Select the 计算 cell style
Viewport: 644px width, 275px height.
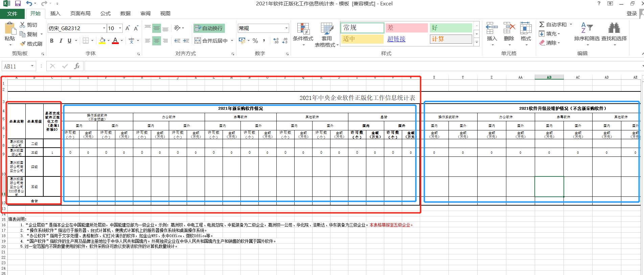point(451,39)
